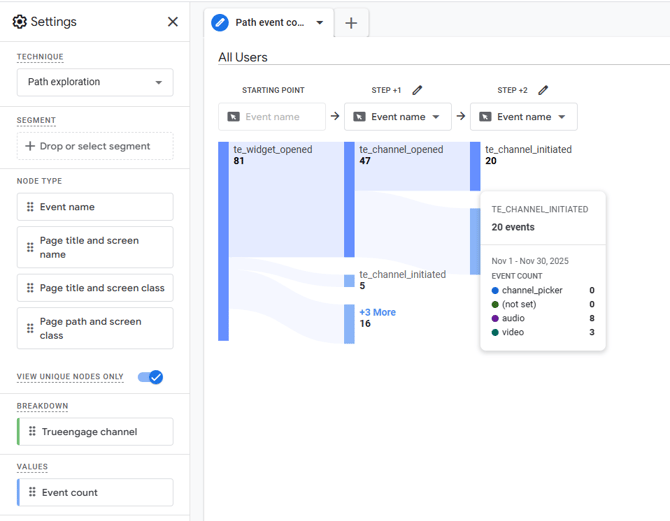Click drag handle of Trueengage channel breakdown

point(32,432)
